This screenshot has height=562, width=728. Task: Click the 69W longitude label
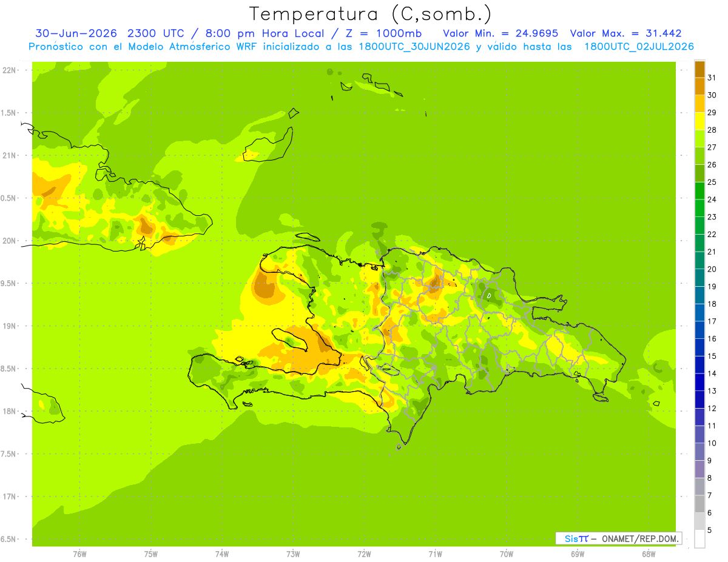pos(577,554)
